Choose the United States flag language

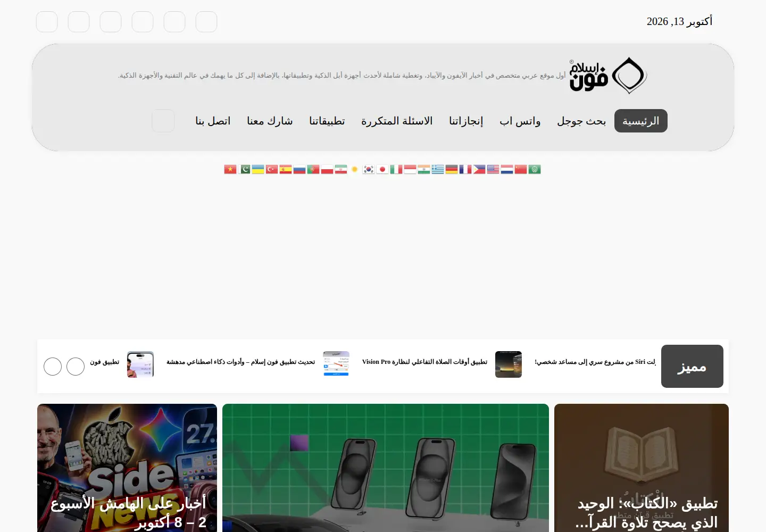tap(493, 169)
